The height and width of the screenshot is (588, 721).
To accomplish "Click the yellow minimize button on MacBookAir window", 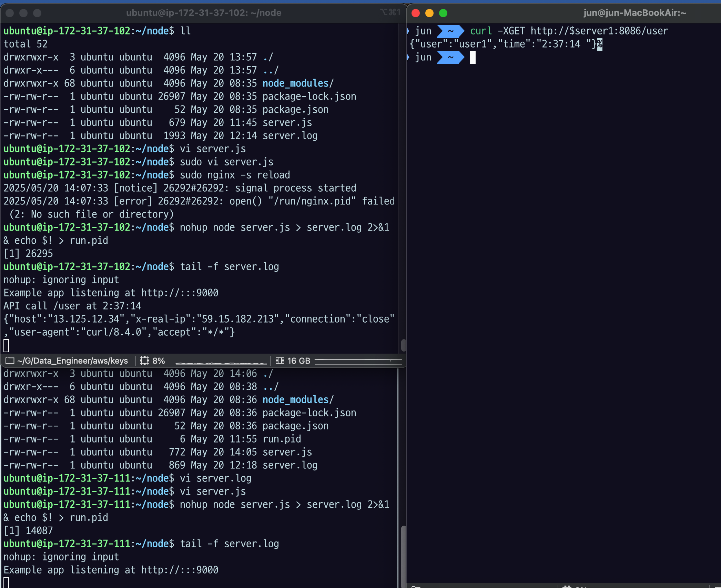I will coord(429,13).
